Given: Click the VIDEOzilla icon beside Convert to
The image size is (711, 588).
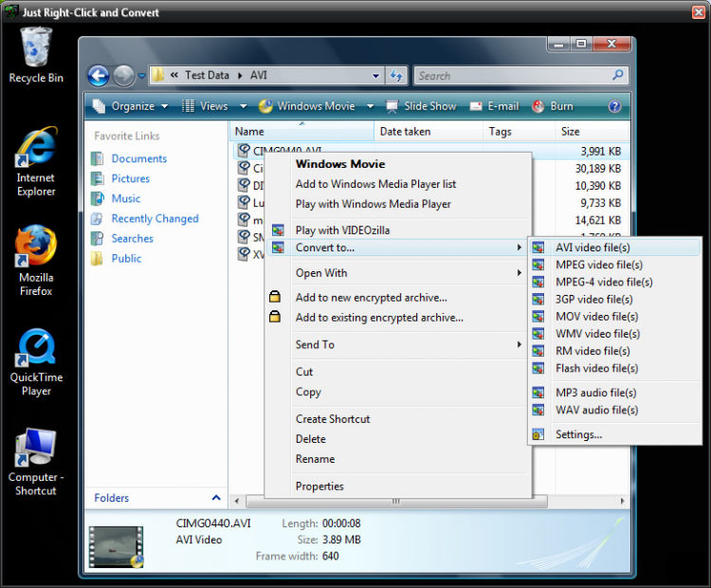Looking at the screenshot, I should (x=278, y=248).
